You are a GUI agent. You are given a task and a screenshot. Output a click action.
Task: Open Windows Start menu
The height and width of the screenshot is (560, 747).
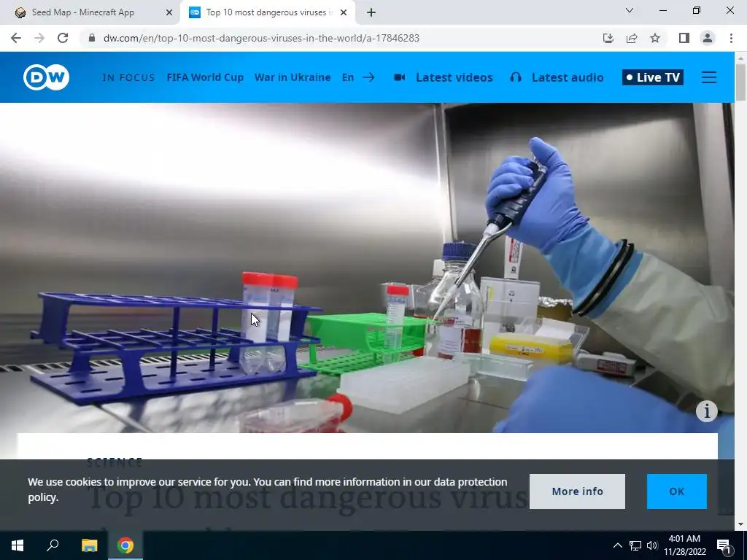[18, 545]
